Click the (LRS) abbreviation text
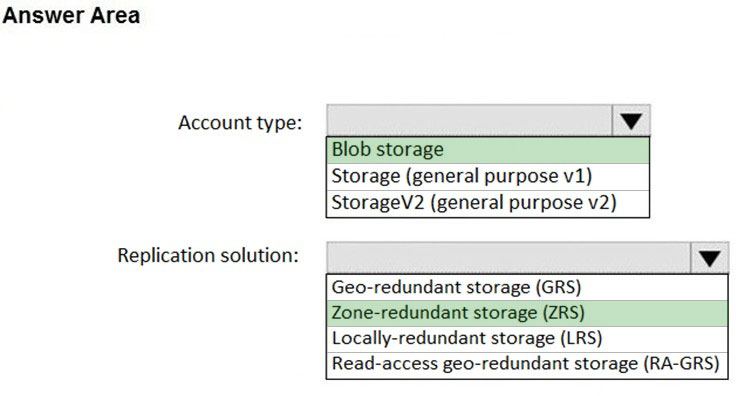Screen dimensions: 738x396 pos(581,339)
